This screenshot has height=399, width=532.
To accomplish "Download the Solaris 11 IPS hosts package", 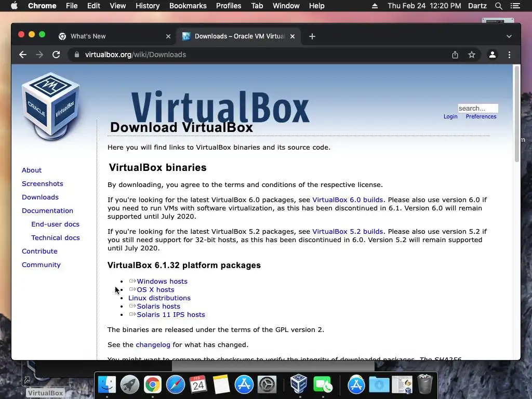I will (x=170, y=314).
